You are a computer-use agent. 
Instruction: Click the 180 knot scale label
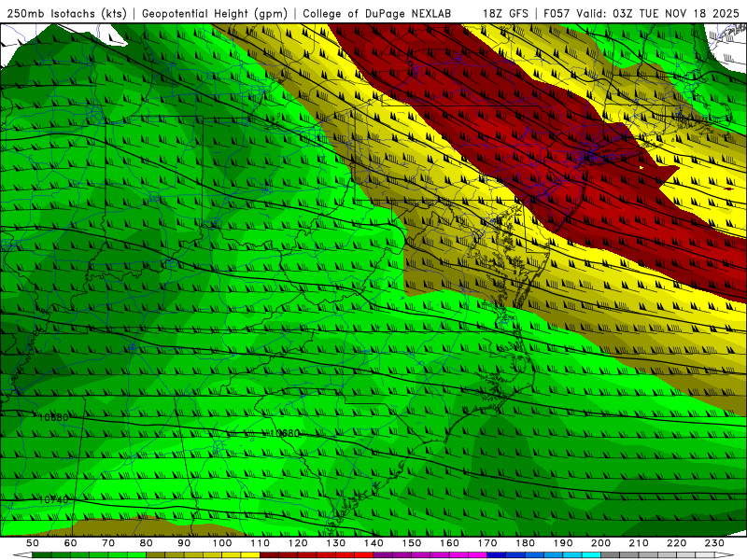pos(525,543)
